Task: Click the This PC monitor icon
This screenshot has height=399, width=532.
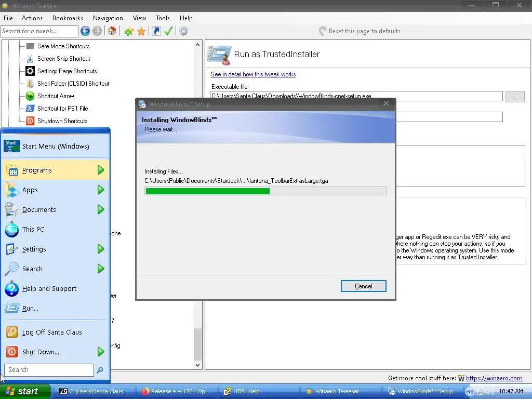Action: (12, 229)
